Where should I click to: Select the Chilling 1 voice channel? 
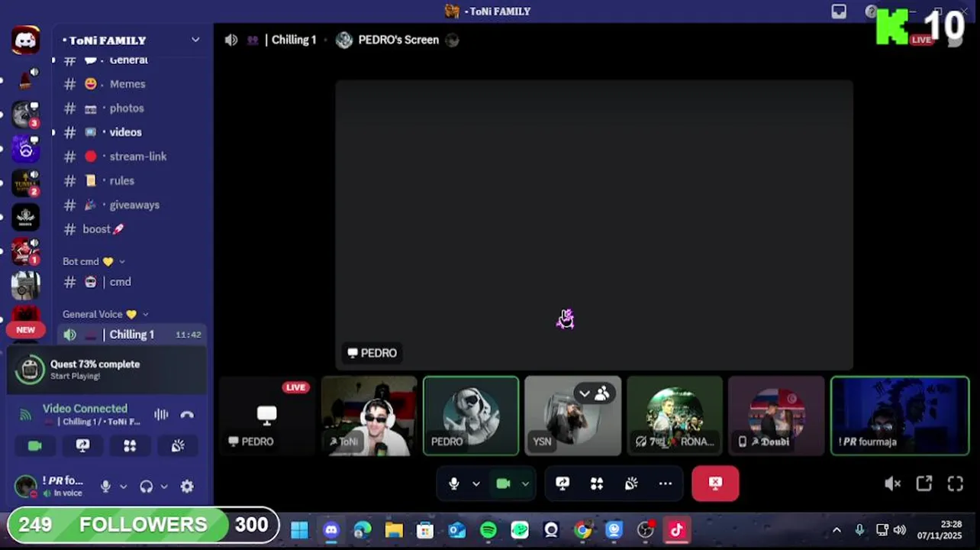click(131, 335)
